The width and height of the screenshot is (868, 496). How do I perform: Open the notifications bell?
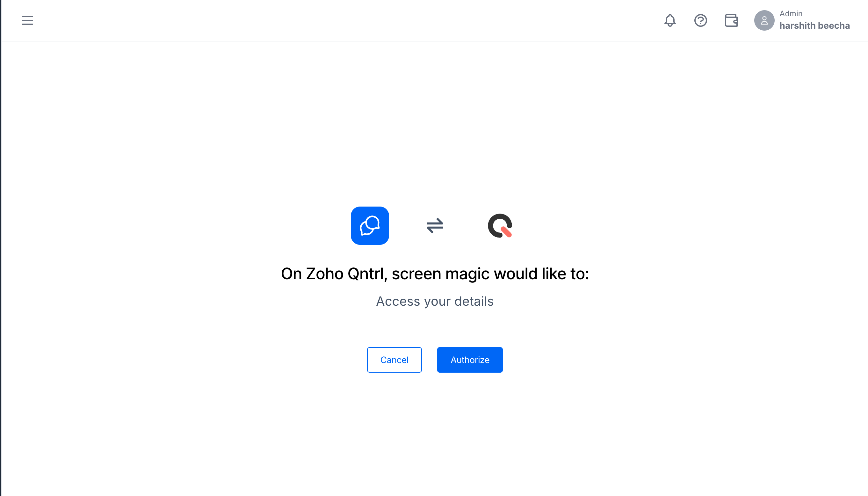pos(670,20)
